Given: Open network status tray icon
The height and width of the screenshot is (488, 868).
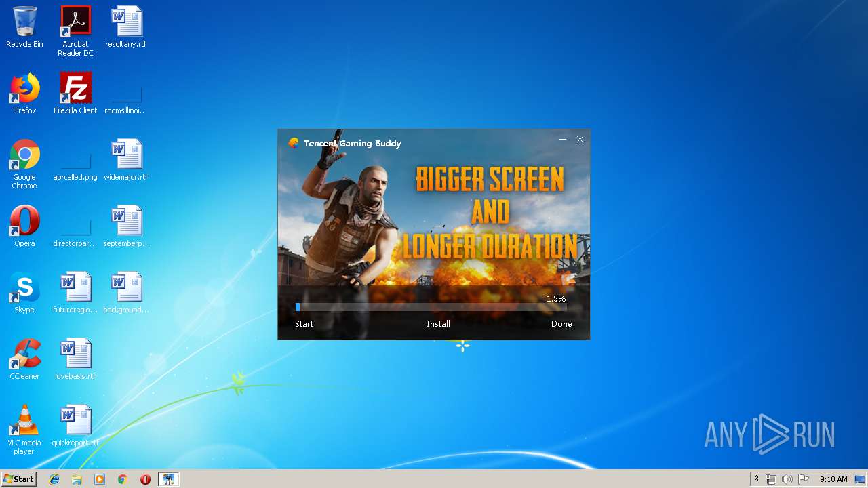Looking at the screenshot, I should 771,479.
